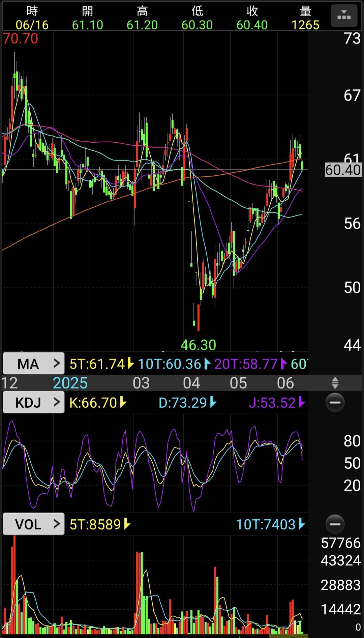Open the VOL indicator selector
The image size is (364, 638).
click(33, 524)
